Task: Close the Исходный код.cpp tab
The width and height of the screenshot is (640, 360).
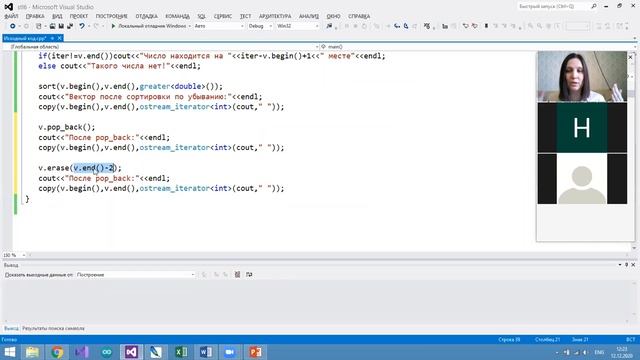Action: [60, 38]
